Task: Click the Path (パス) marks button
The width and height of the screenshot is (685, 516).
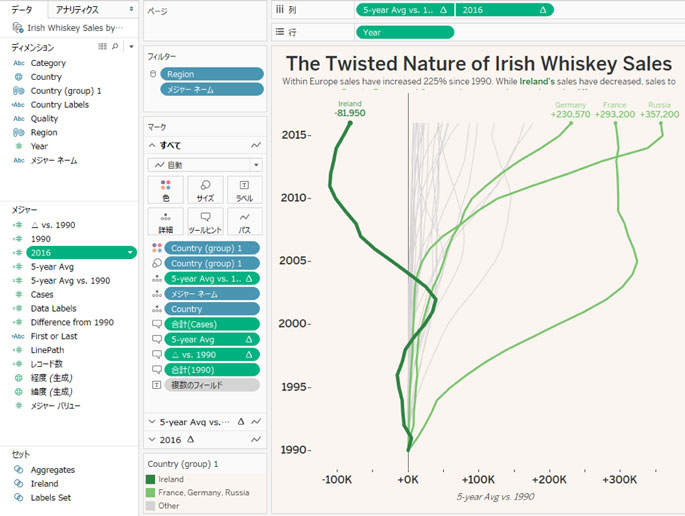Action: [x=245, y=221]
